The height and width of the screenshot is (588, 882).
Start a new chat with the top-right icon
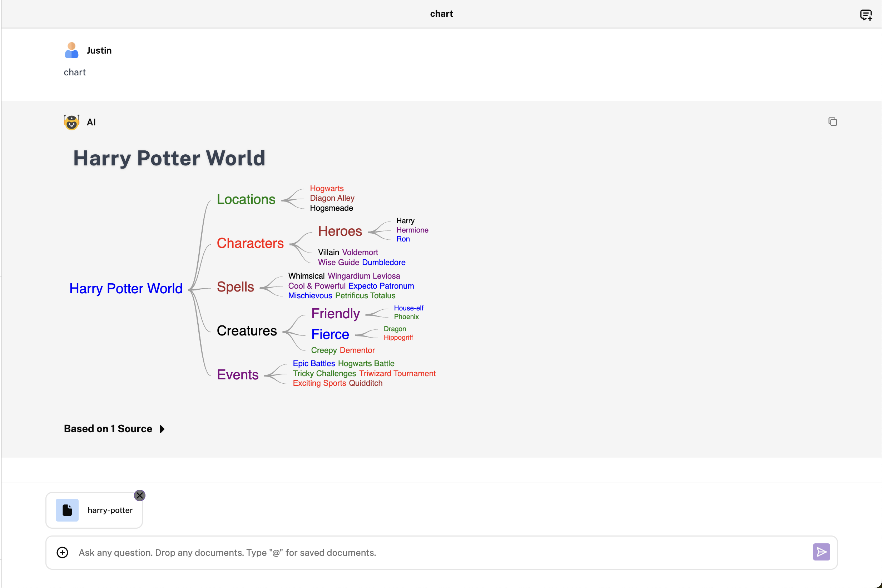[866, 15]
